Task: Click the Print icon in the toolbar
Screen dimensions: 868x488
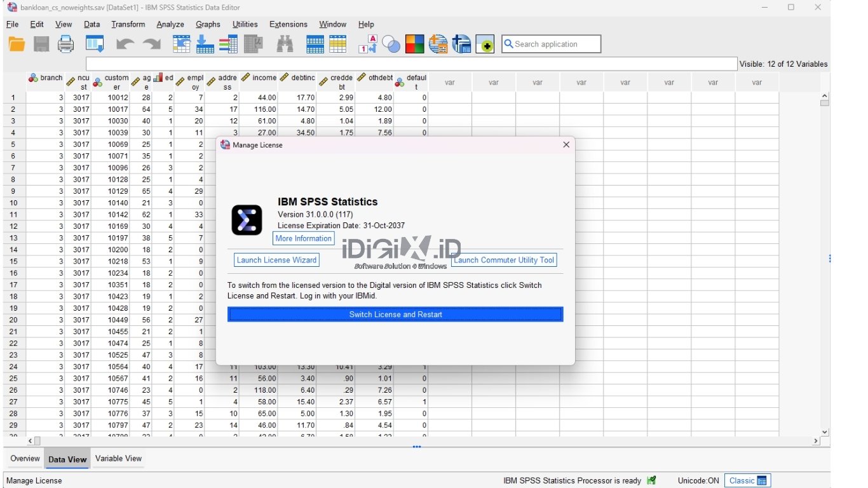Action: tap(66, 44)
